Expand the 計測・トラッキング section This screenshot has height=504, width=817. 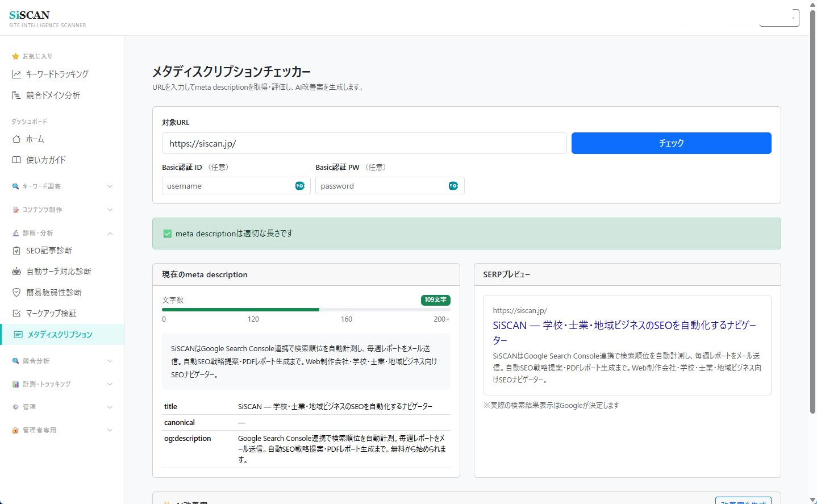tap(62, 384)
